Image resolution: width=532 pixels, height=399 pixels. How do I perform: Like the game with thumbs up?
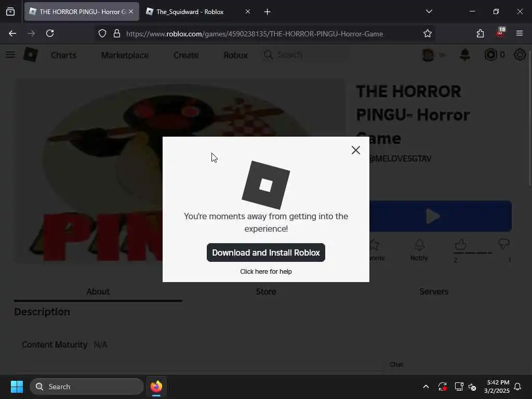tap(460, 244)
